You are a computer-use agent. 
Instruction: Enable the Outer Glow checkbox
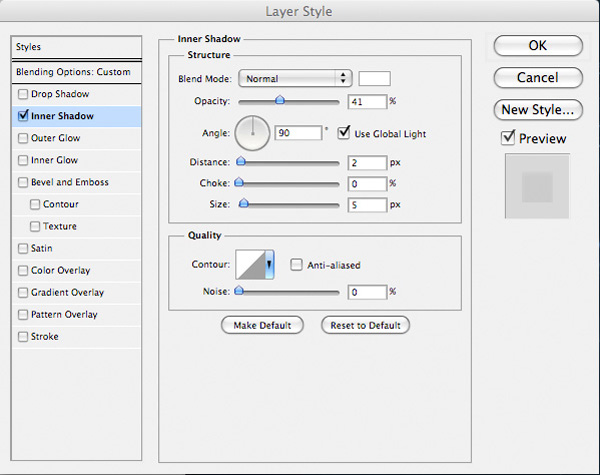coord(23,138)
